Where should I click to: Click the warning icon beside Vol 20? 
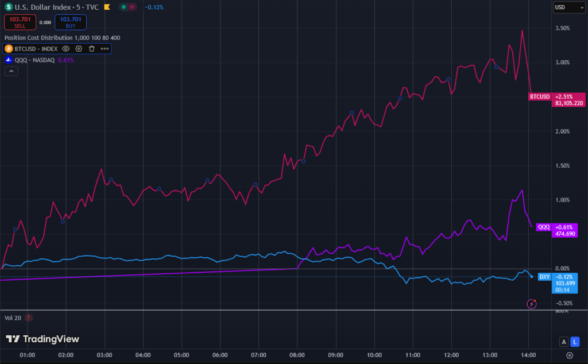click(28, 317)
